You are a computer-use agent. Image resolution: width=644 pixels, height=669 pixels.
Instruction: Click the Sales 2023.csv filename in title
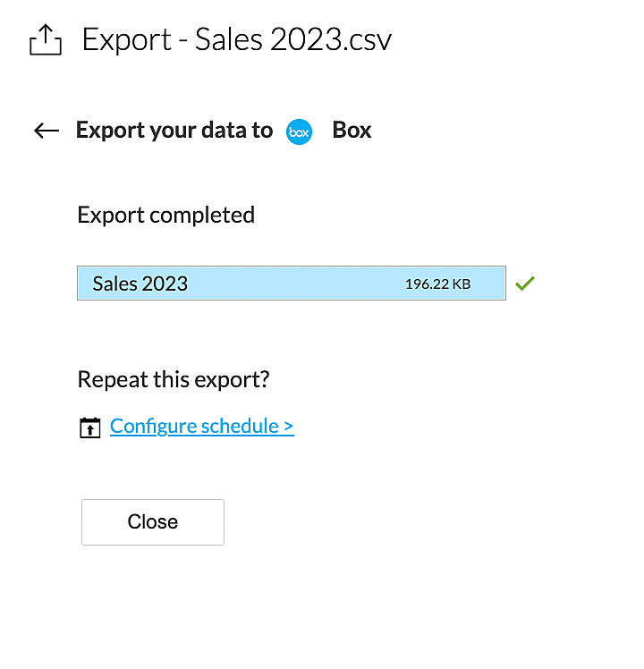tap(293, 39)
